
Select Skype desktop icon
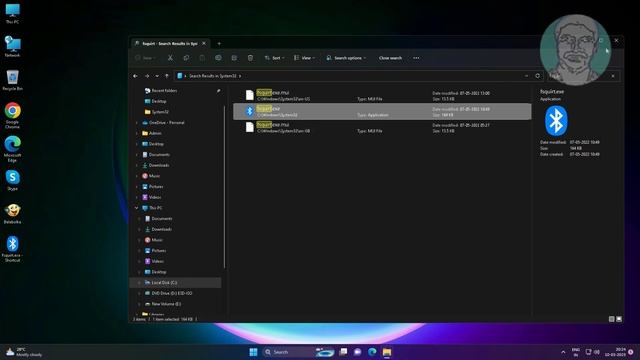coord(12,180)
